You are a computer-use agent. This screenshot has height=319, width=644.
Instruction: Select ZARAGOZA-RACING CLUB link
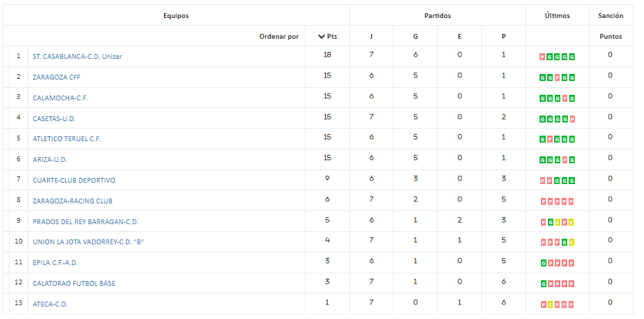point(73,201)
